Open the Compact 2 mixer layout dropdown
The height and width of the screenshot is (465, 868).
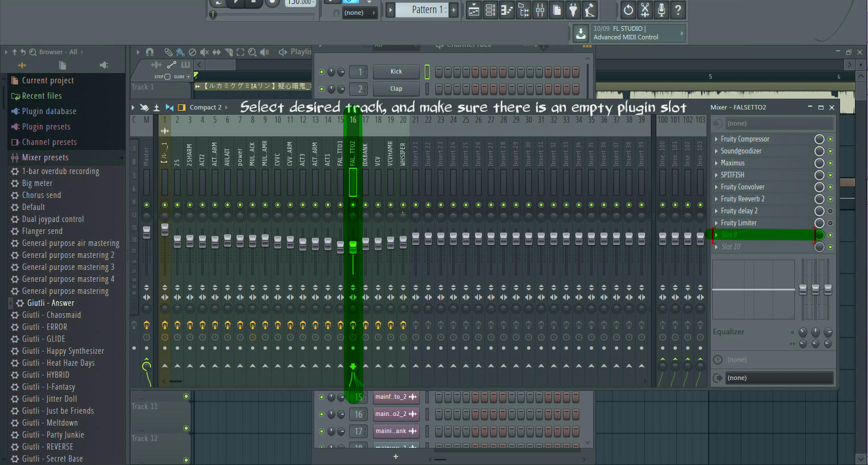click(204, 107)
